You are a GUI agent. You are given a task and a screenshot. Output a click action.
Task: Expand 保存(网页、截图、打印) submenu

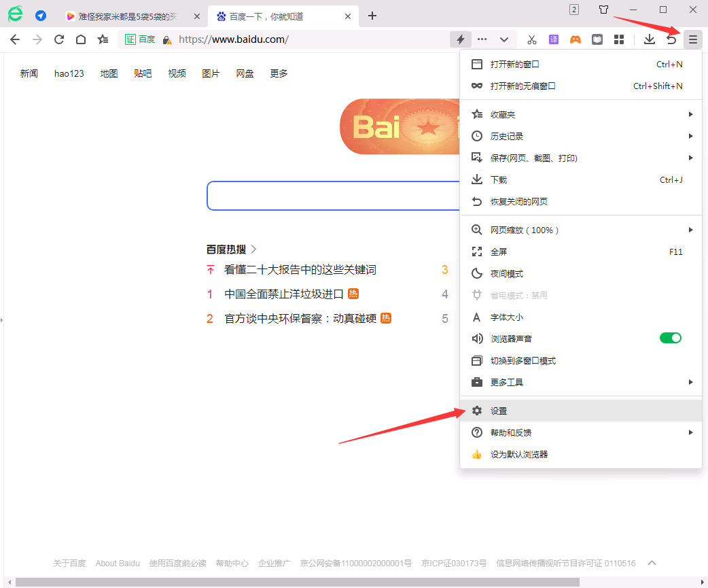[581, 158]
